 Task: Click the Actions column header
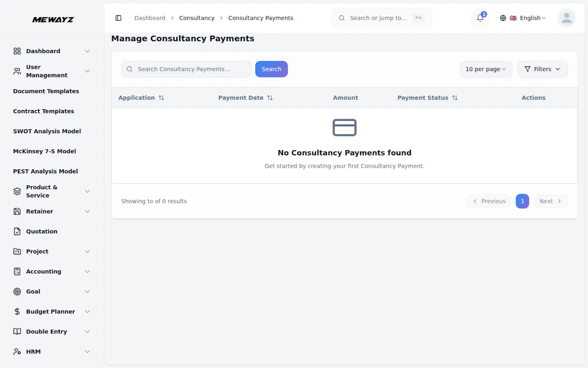click(533, 98)
